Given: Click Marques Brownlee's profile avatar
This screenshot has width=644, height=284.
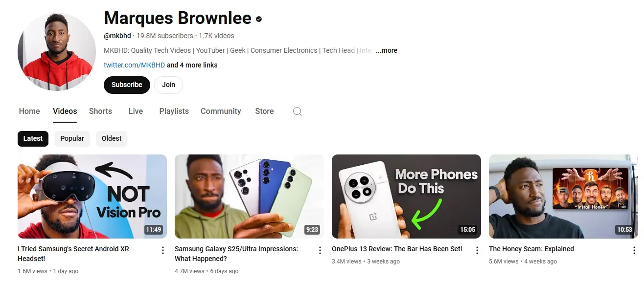Looking at the screenshot, I should point(57,51).
